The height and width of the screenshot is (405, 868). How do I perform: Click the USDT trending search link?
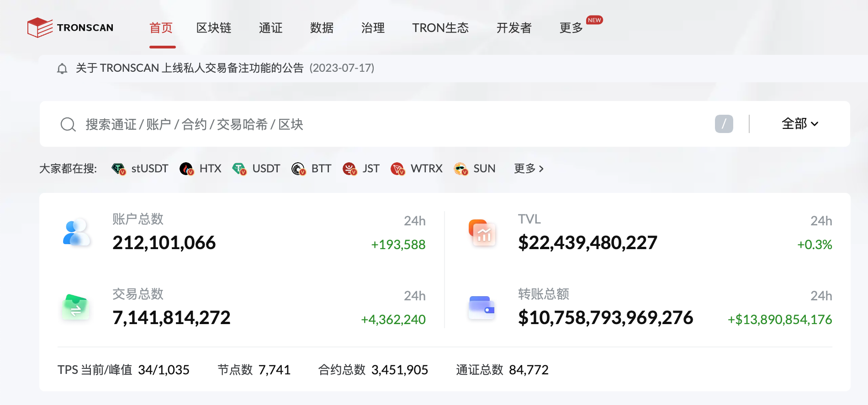(x=266, y=169)
